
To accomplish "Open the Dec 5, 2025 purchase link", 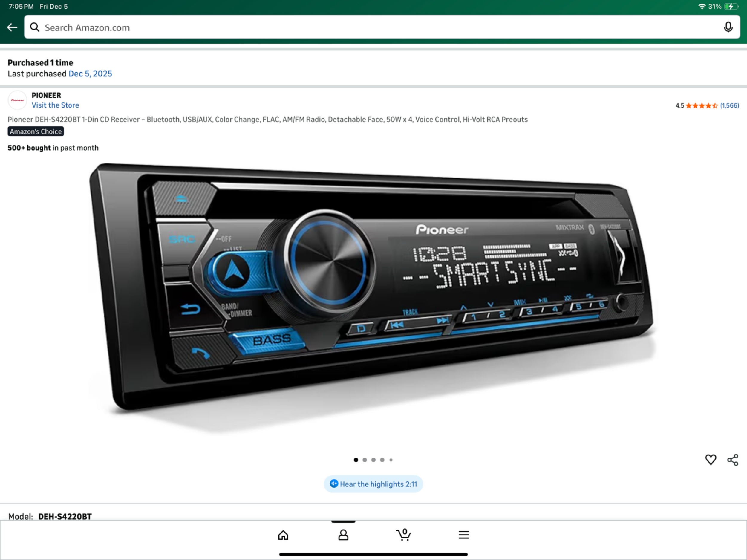I will click(90, 74).
